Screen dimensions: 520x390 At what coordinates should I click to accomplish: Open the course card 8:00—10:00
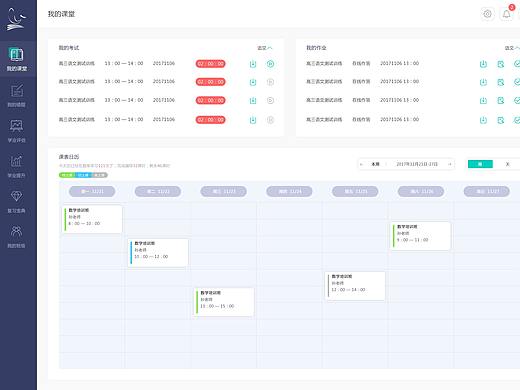(92, 219)
